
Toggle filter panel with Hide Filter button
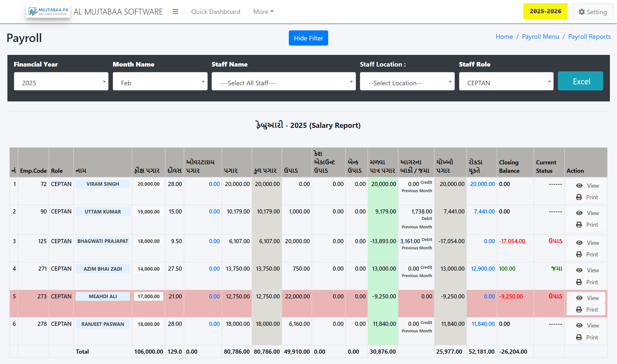(308, 38)
